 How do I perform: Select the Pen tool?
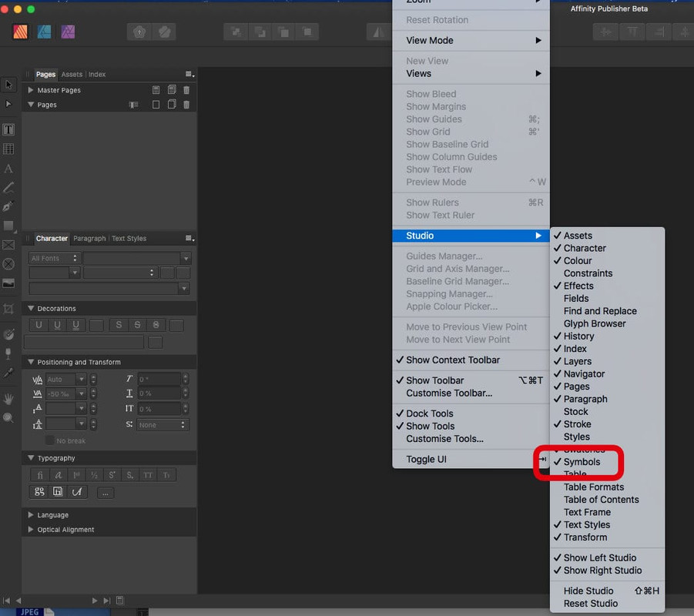[8, 206]
